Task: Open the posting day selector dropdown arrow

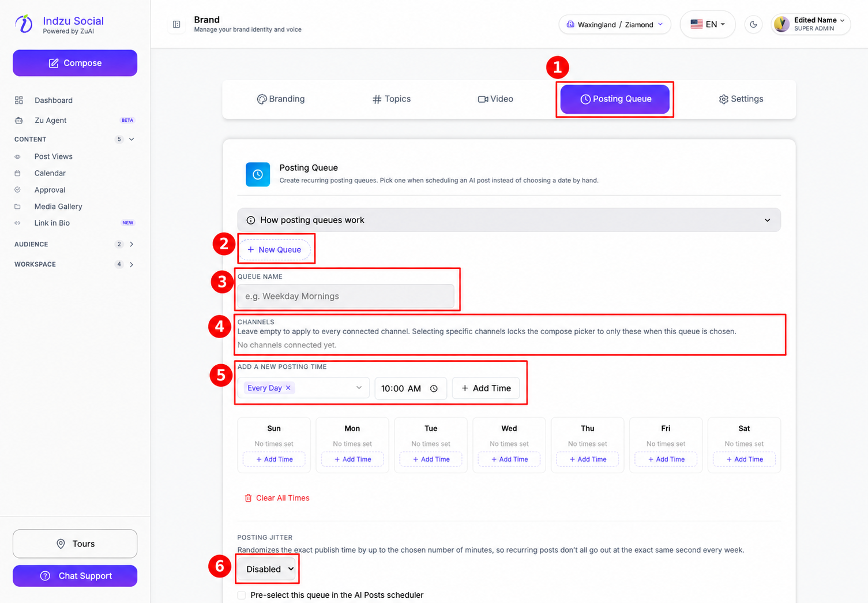Action: tap(359, 388)
